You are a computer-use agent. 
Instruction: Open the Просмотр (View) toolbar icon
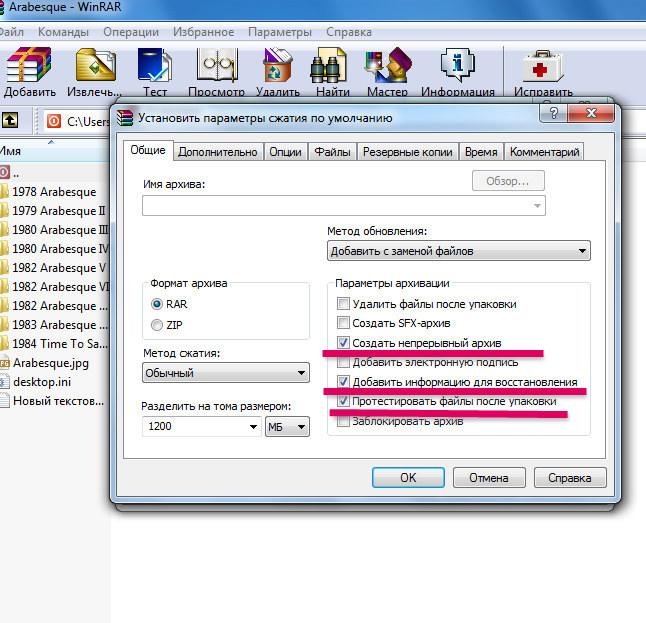pyautogui.click(x=217, y=65)
